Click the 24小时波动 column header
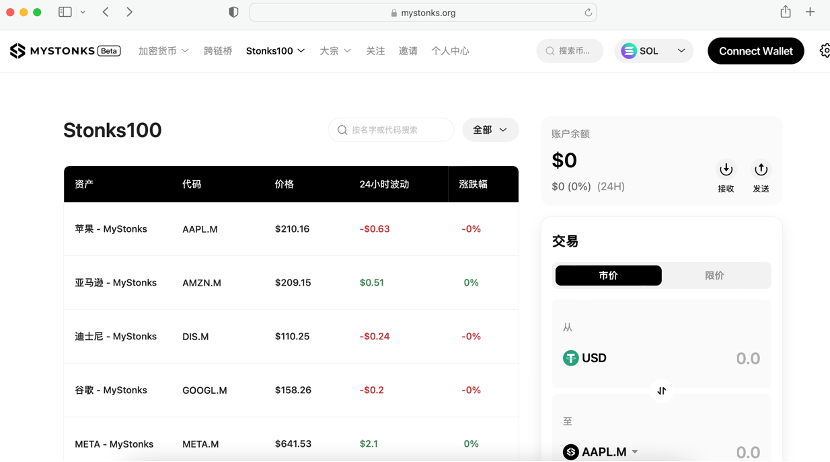 tap(384, 184)
